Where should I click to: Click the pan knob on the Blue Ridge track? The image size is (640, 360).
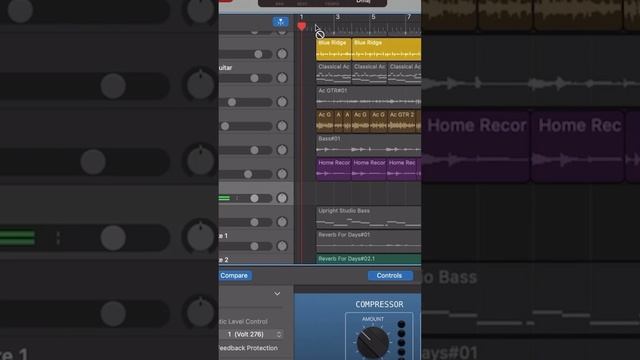tap(282, 54)
